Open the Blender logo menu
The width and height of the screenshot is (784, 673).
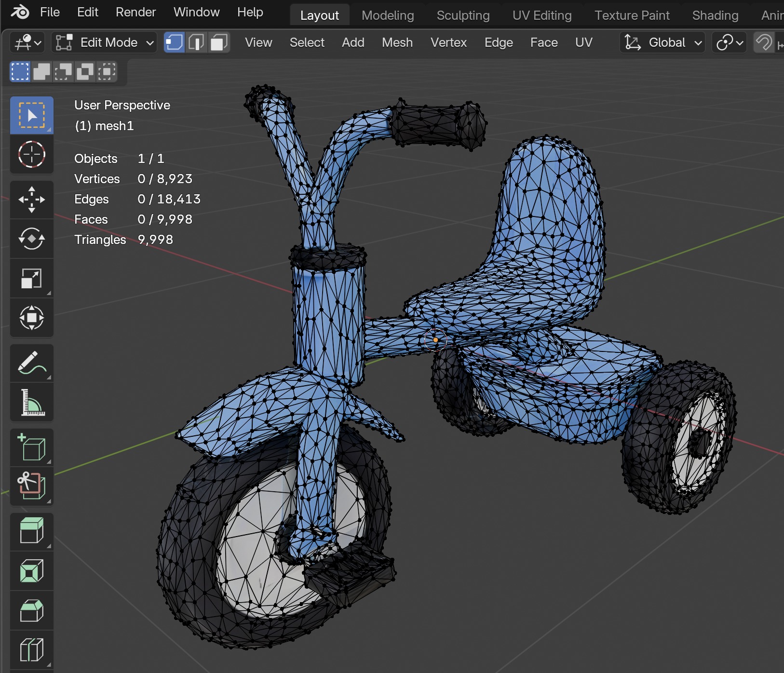(20, 12)
